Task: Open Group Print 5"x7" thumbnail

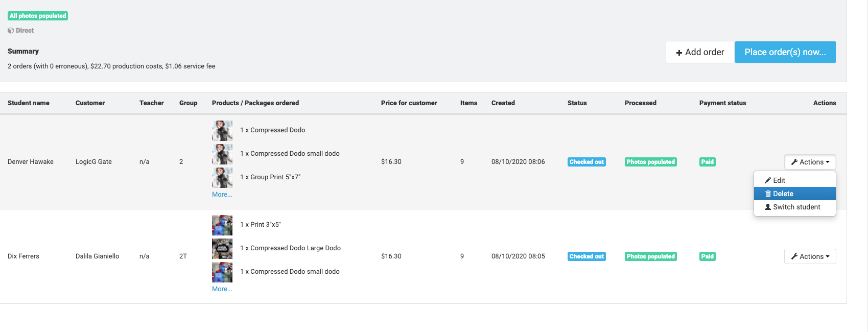Action: coord(222,178)
